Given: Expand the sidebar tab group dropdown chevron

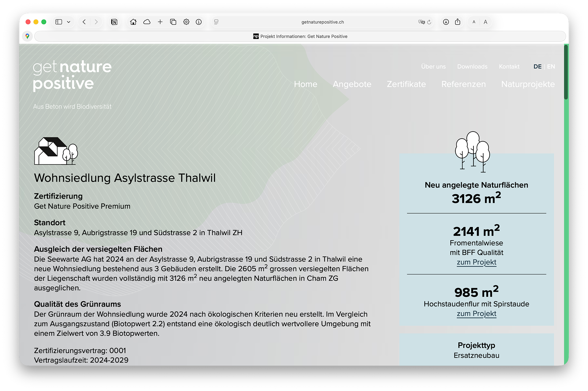Looking at the screenshot, I should [x=69, y=22].
